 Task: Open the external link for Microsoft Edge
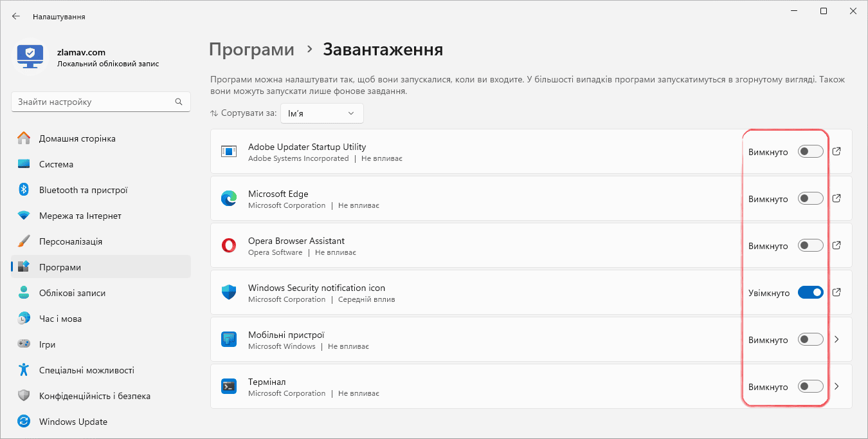coord(836,198)
